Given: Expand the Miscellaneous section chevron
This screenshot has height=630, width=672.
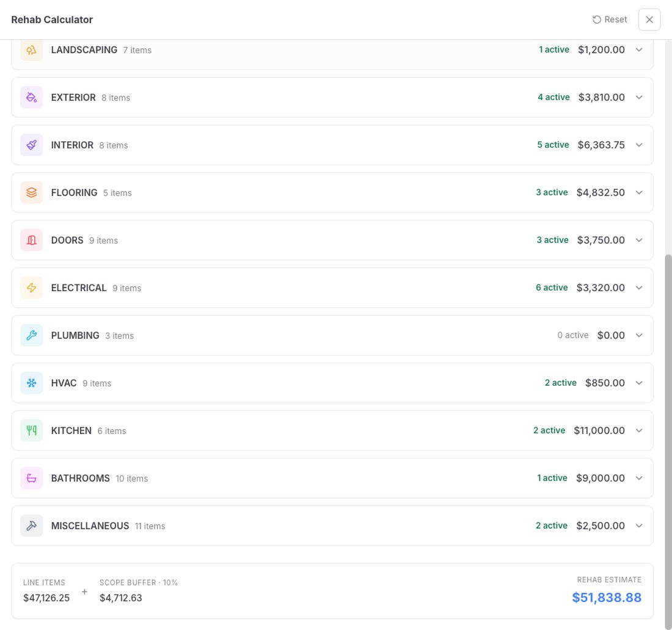Looking at the screenshot, I should (x=638, y=525).
